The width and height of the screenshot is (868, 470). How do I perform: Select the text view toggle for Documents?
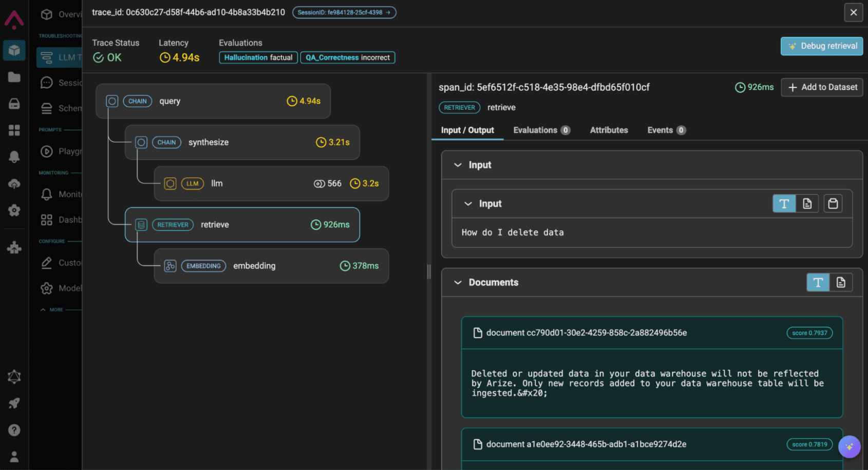tap(818, 282)
